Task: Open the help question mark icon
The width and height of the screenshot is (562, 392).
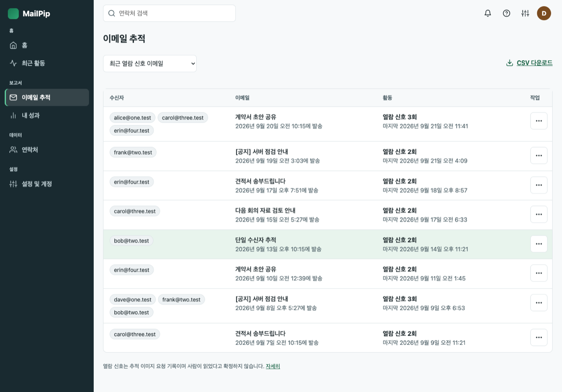Action: [x=506, y=13]
